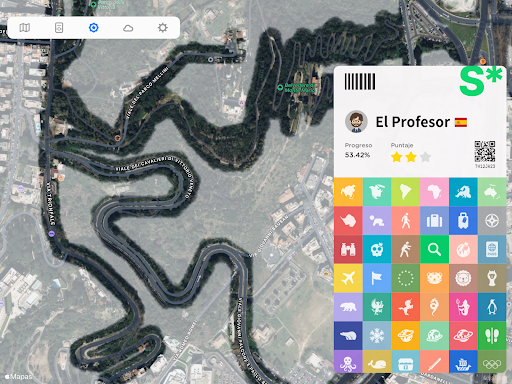Select the Viking ship badge

point(463,362)
